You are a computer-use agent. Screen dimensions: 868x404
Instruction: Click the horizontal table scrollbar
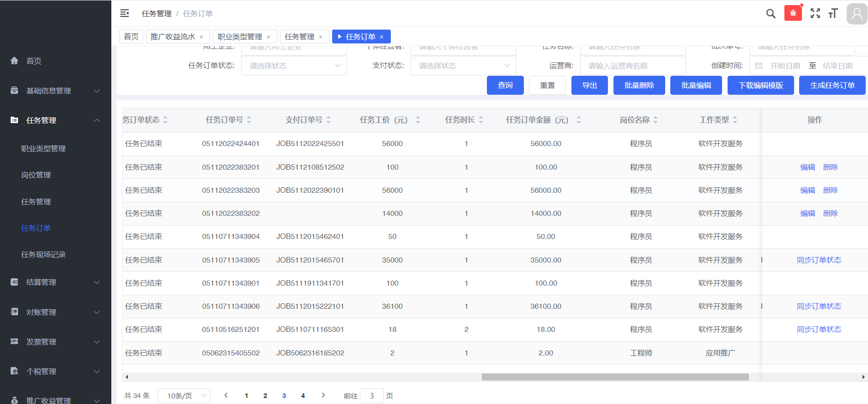point(614,377)
